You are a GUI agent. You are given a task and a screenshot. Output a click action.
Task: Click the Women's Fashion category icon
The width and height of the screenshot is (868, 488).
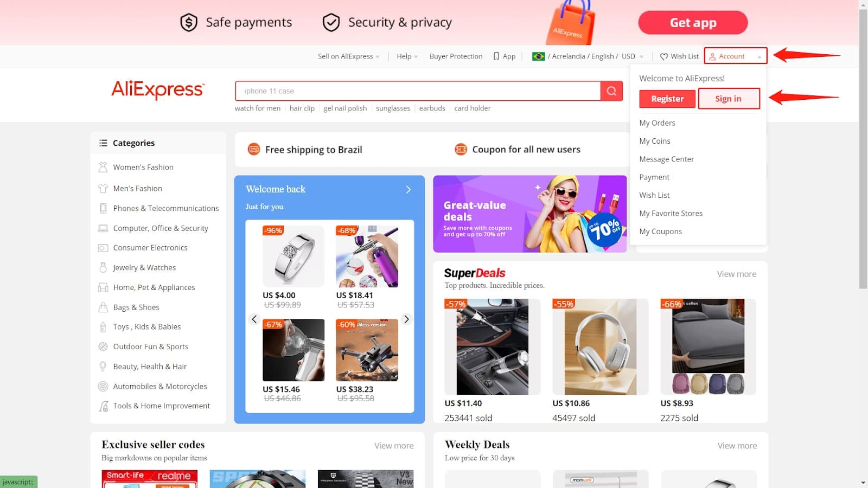tap(103, 167)
